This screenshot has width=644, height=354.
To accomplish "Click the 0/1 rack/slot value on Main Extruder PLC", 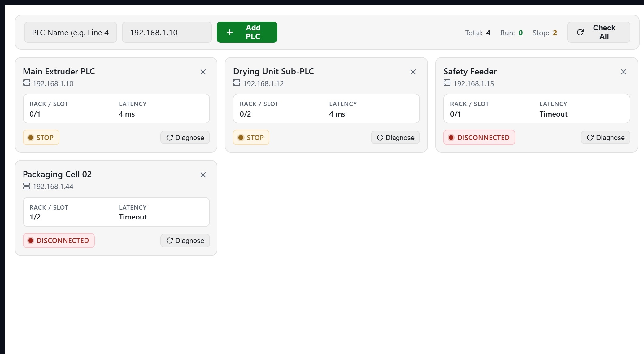I will (35, 114).
